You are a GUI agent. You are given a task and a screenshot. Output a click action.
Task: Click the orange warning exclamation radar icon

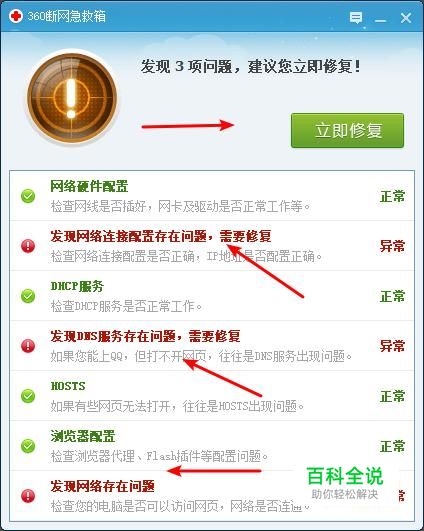pos(72,99)
